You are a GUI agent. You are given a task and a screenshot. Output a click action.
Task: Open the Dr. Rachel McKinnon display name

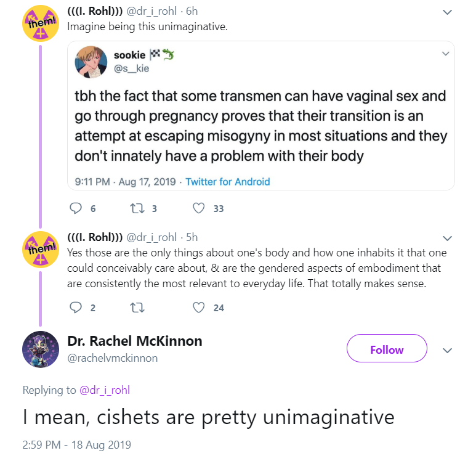[135, 341]
